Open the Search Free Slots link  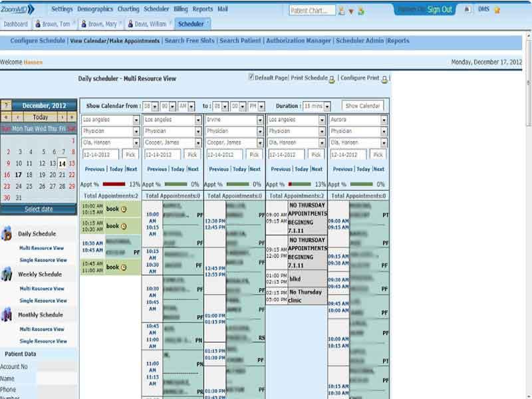[x=190, y=41]
